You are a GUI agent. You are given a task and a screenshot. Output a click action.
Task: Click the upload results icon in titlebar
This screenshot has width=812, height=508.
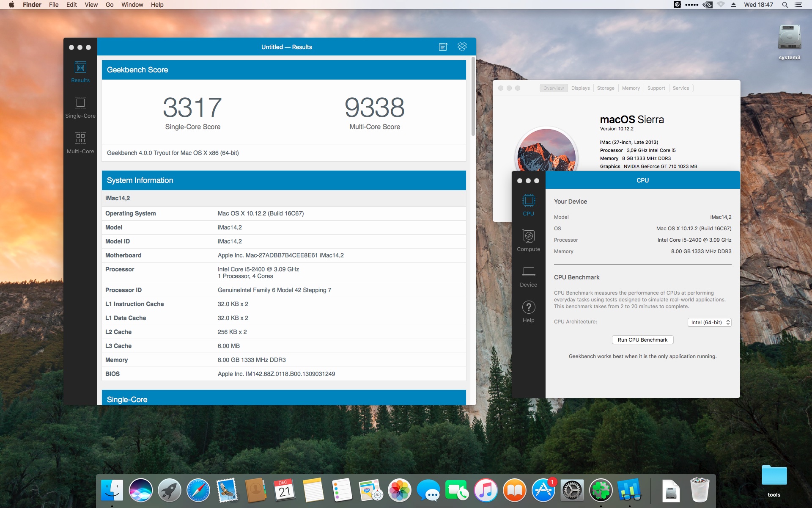point(443,47)
